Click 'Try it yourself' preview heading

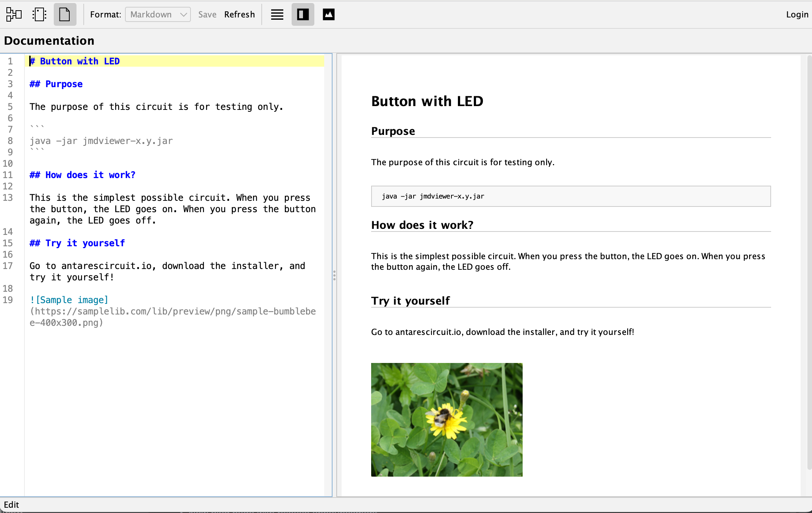[411, 301]
